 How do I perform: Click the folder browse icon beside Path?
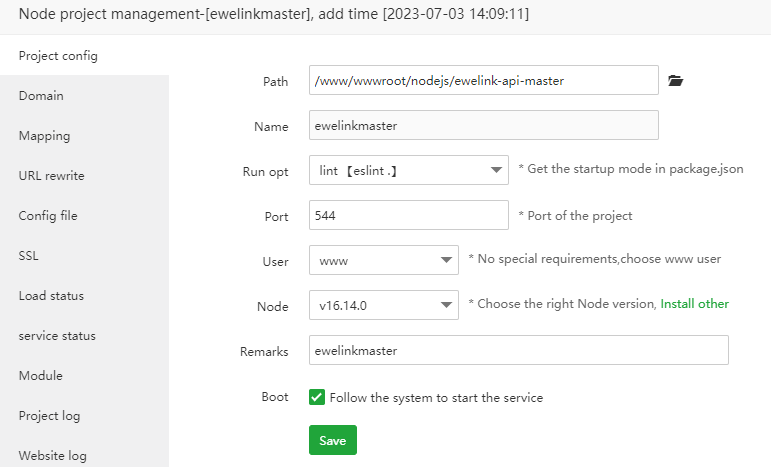pos(676,81)
